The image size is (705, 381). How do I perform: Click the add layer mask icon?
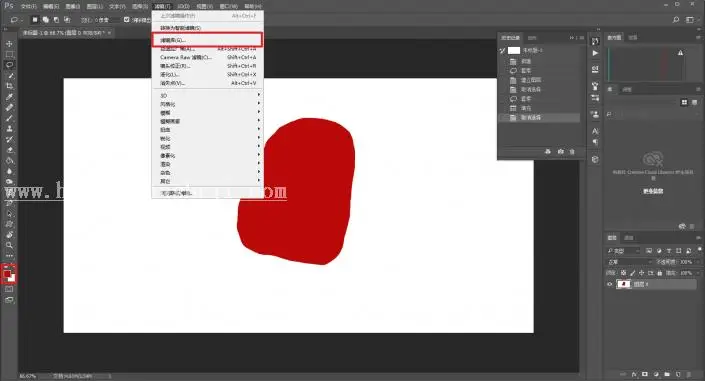click(x=645, y=374)
